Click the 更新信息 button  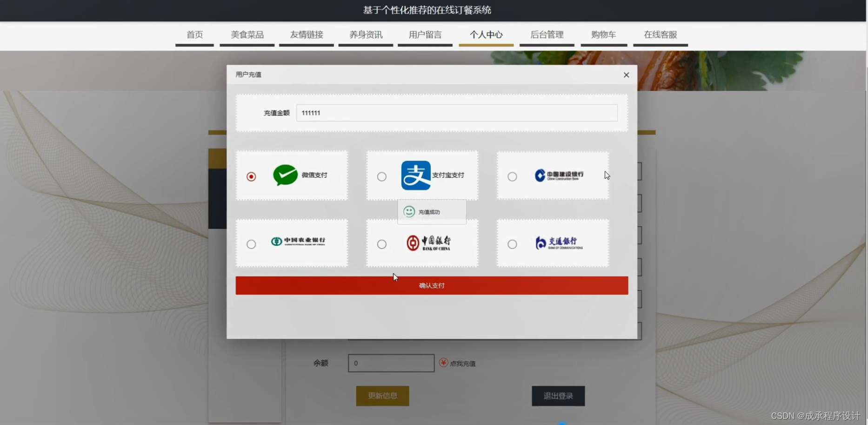pyautogui.click(x=383, y=396)
